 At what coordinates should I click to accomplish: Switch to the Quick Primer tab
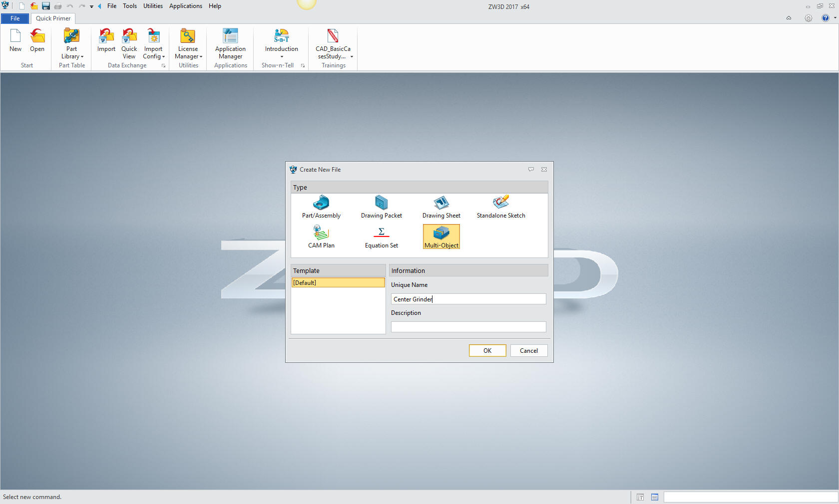coord(53,18)
